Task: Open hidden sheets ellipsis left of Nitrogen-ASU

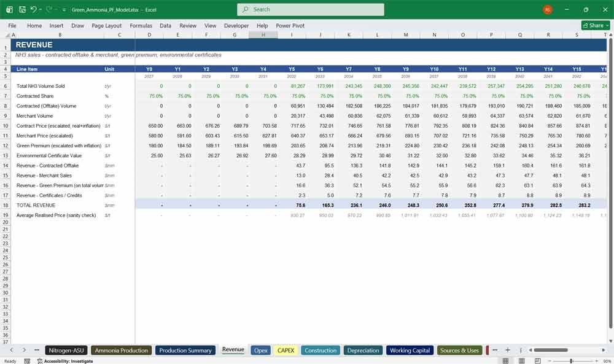Action: pyautogui.click(x=37, y=350)
